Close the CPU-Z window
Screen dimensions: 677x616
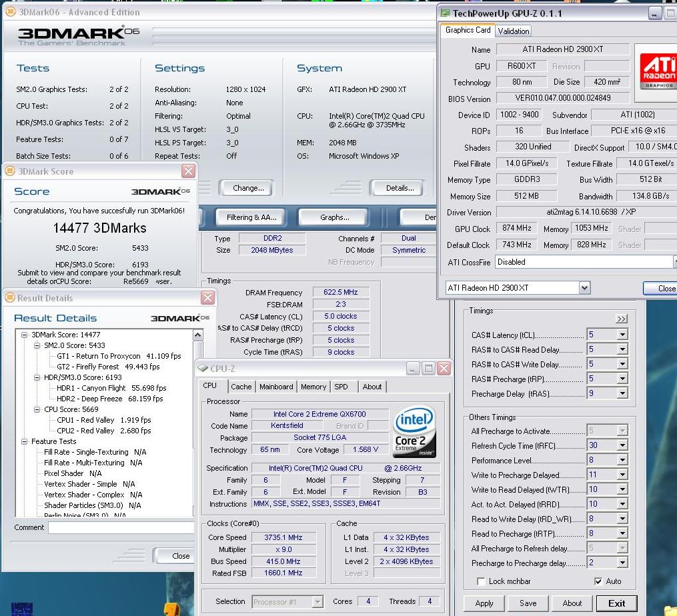444,368
